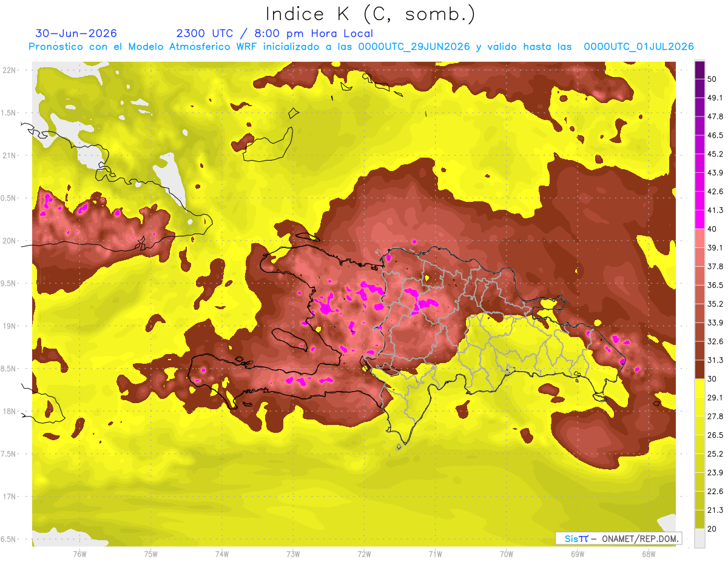Click the legend value '43.9'
Viewport: 728px width, 562px height.
pyautogui.click(x=716, y=173)
